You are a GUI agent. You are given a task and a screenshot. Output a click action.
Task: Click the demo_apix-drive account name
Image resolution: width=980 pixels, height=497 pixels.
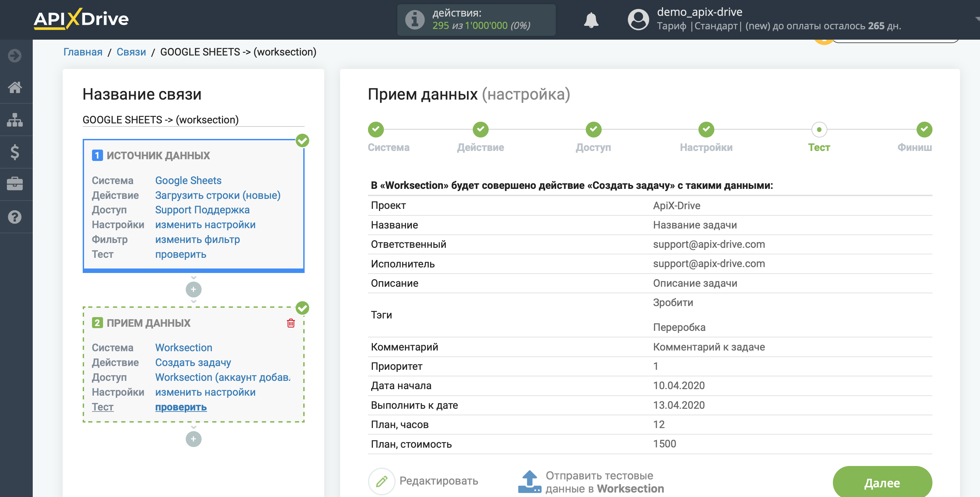pos(699,12)
